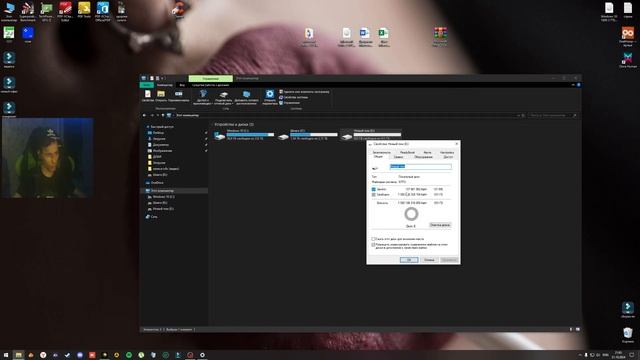Click Add network location ribbon icon
This screenshot has height=360, width=640.
pos(246,98)
